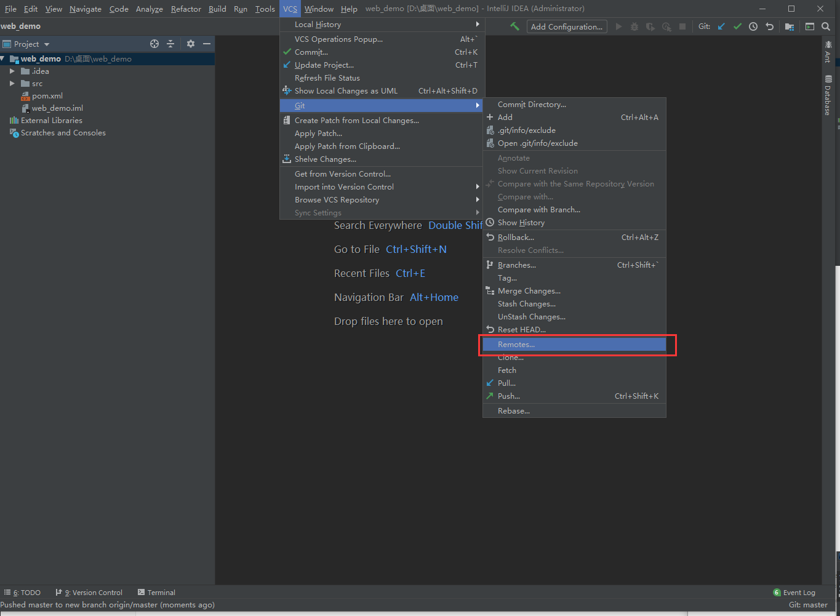Choose Push... in Git submenu

(x=574, y=396)
